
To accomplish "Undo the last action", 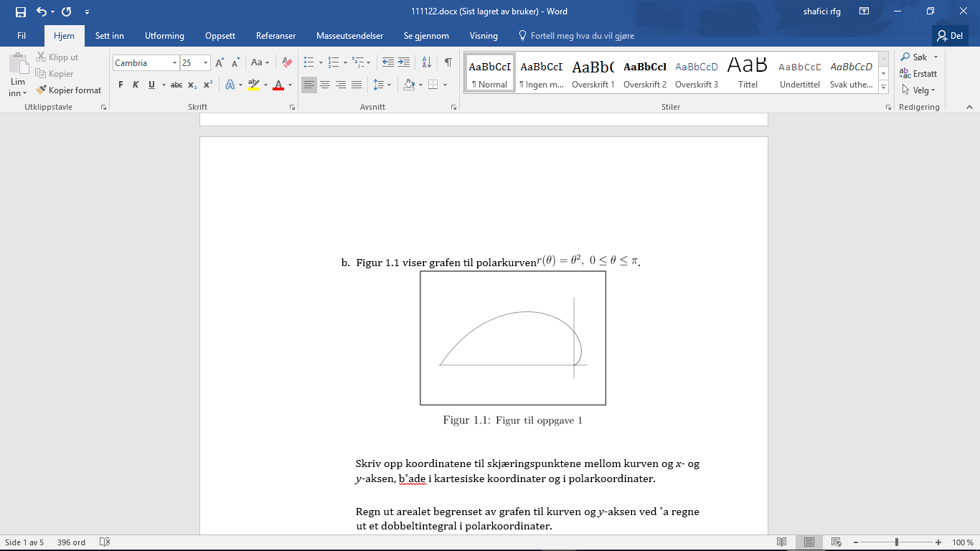I will [x=42, y=11].
